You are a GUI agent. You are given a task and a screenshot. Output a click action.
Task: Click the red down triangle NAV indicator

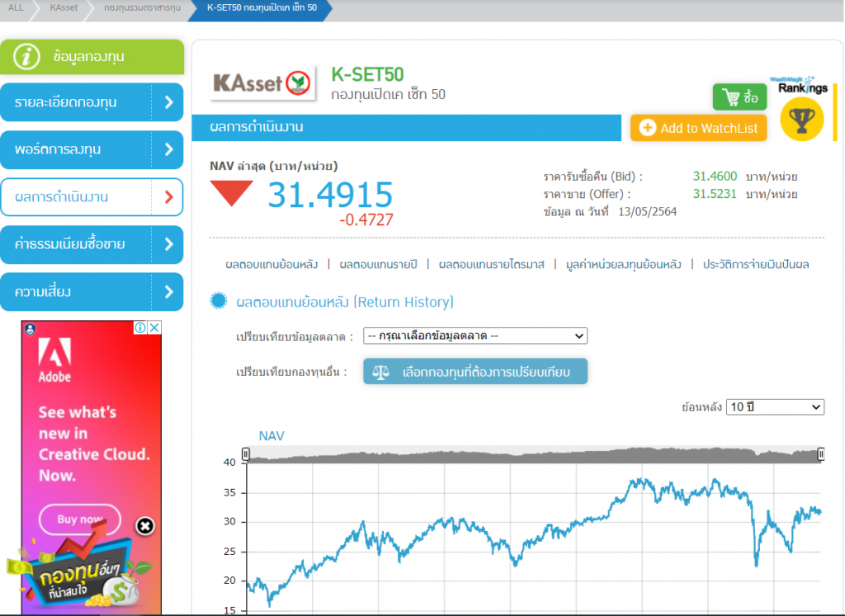pyautogui.click(x=232, y=193)
